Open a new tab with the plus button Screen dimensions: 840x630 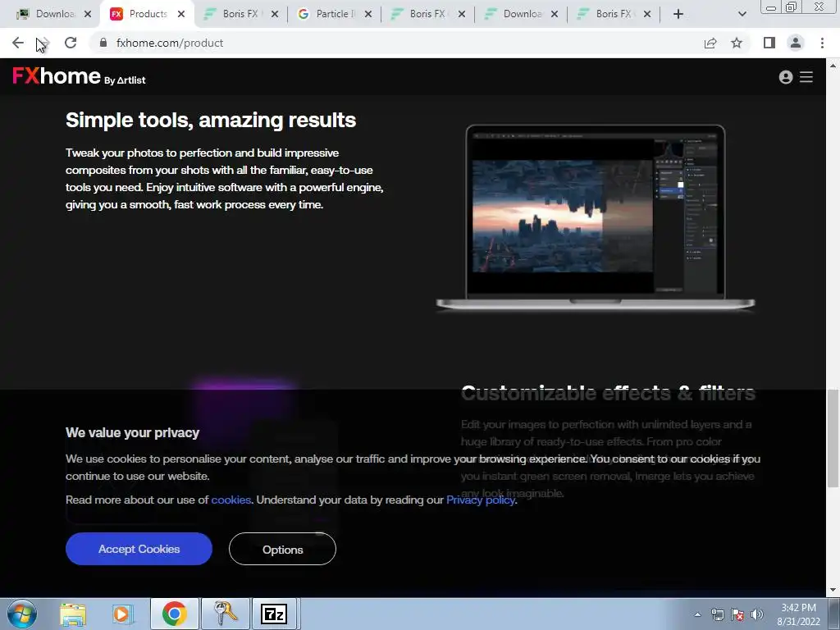[x=678, y=14]
